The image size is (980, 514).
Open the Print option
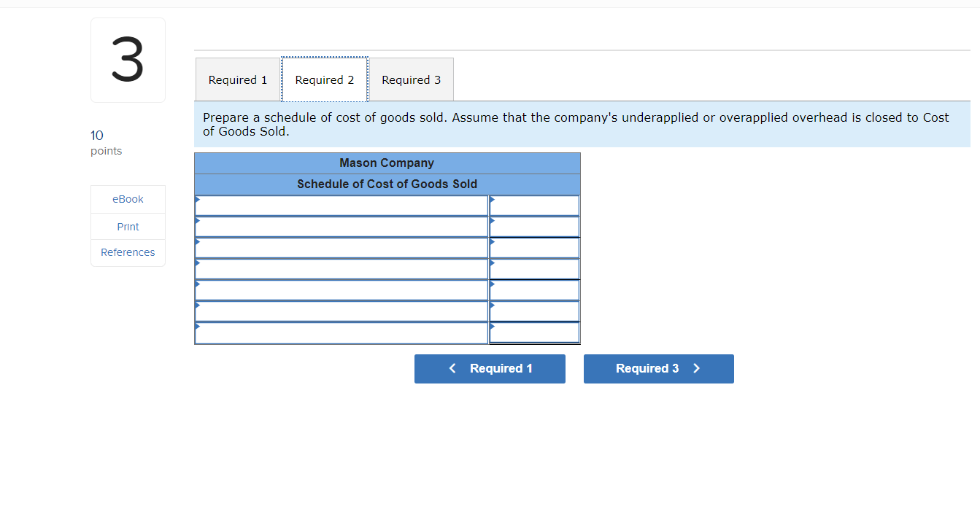click(x=128, y=226)
